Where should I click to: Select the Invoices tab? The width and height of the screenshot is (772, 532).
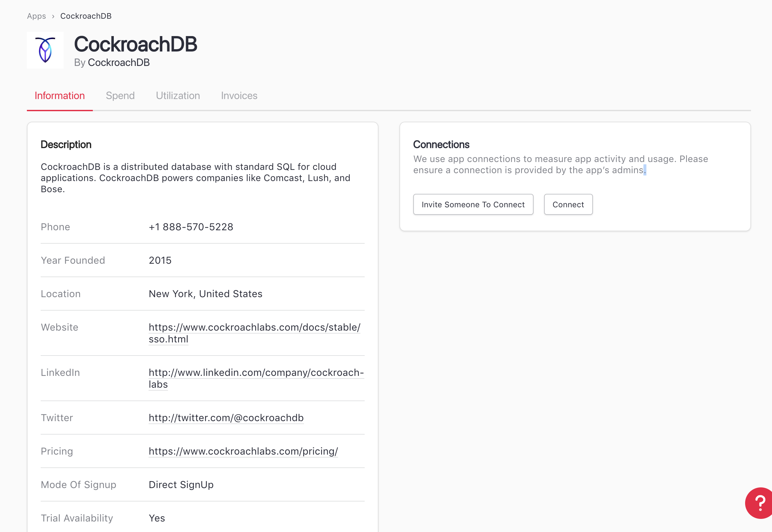[239, 96]
